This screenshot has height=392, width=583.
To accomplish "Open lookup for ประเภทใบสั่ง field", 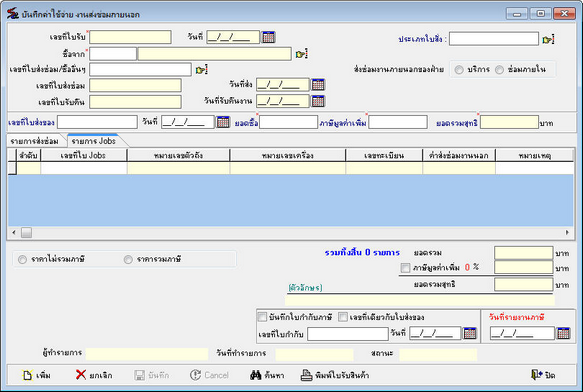I will pos(548,39).
